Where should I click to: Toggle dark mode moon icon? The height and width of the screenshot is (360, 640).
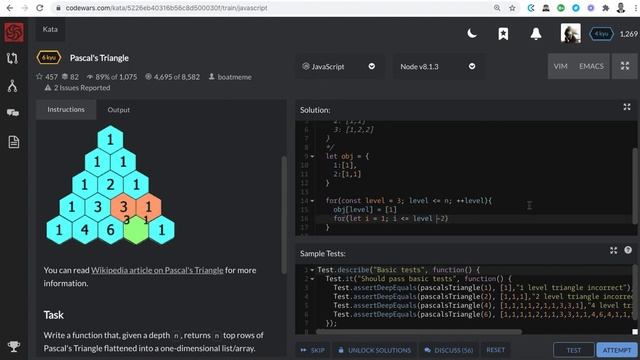(x=472, y=33)
